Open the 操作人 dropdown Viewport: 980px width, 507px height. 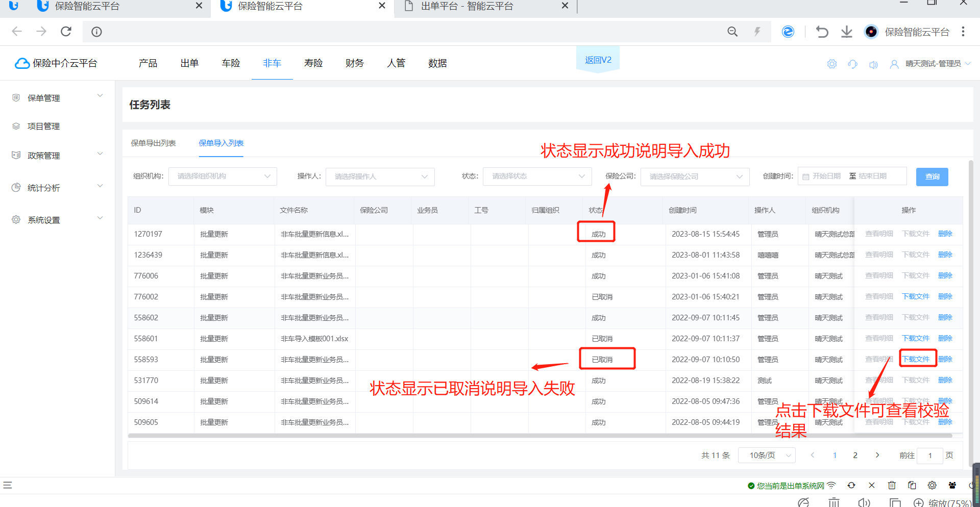tap(380, 176)
